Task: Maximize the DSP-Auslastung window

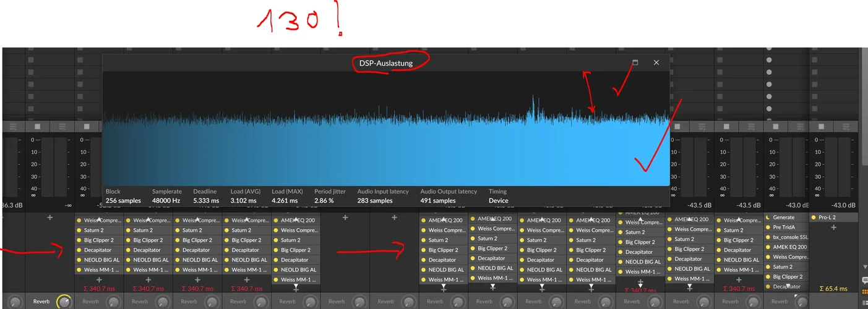Action: [x=635, y=62]
